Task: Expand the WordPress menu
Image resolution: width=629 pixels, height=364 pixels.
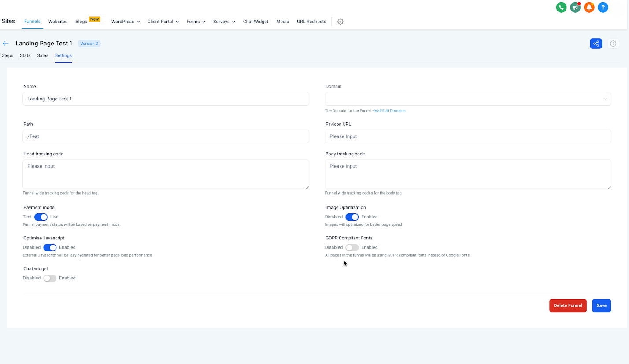Action: click(x=125, y=22)
